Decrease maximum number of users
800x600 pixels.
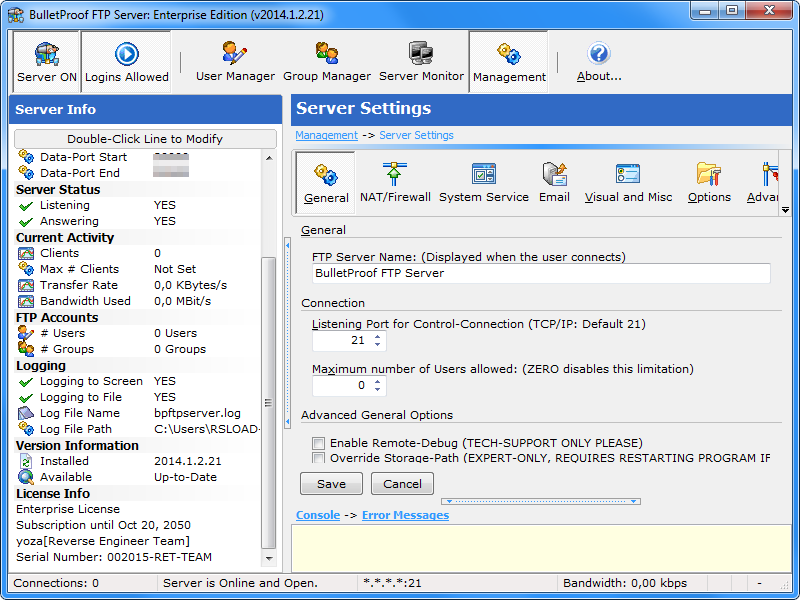[378, 389]
